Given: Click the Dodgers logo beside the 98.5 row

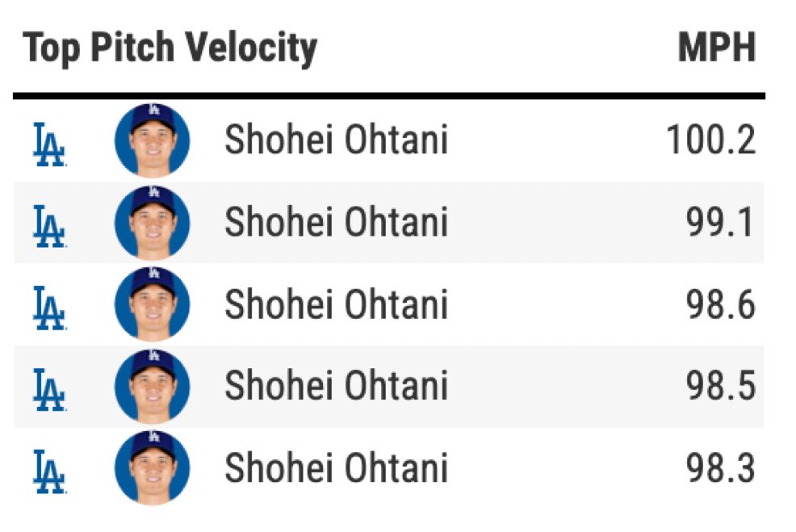Looking at the screenshot, I should (49, 390).
